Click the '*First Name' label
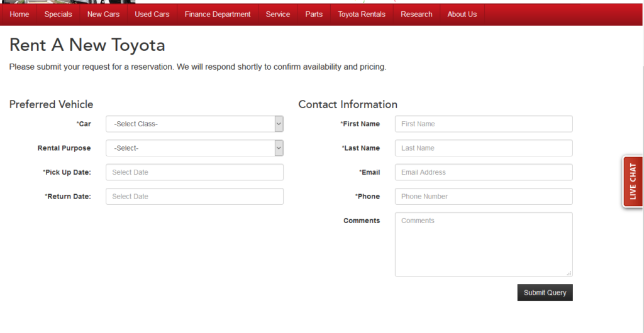 coord(360,124)
